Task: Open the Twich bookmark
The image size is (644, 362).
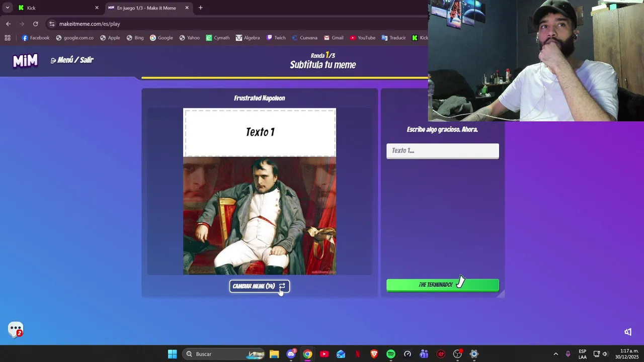Action: point(276,38)
